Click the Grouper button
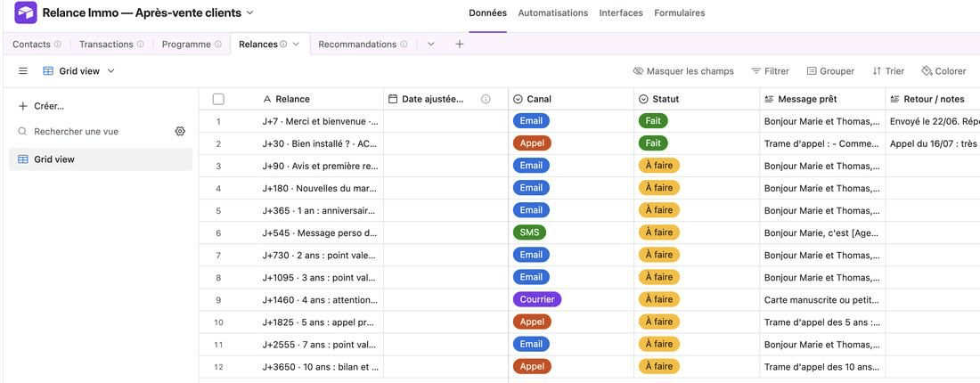 [x=830, y=71]
